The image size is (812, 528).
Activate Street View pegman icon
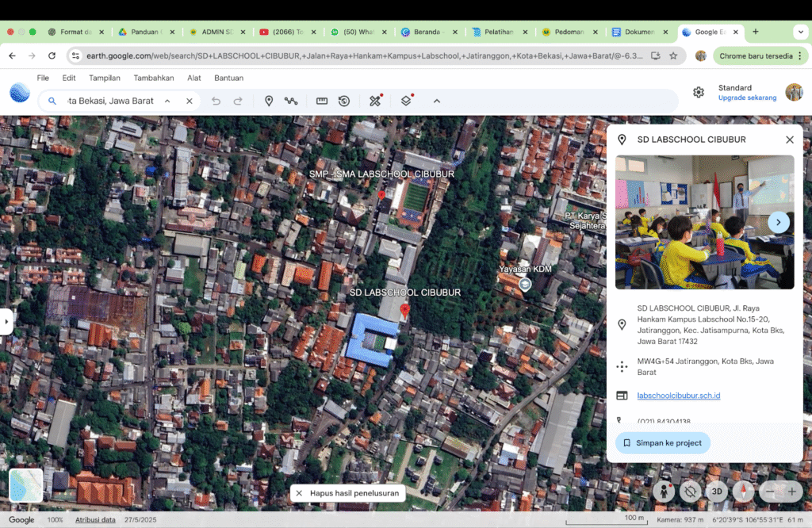tap(664, 492)
